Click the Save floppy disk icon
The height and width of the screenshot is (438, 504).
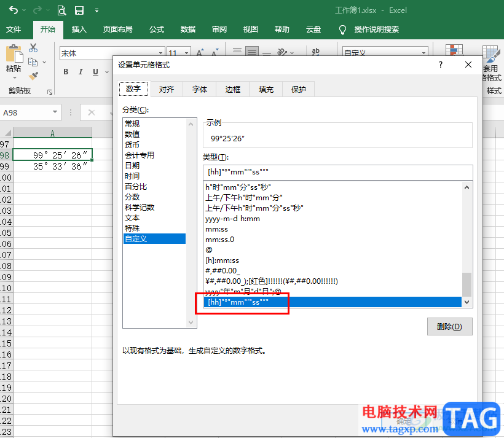(x=79, y=10)
